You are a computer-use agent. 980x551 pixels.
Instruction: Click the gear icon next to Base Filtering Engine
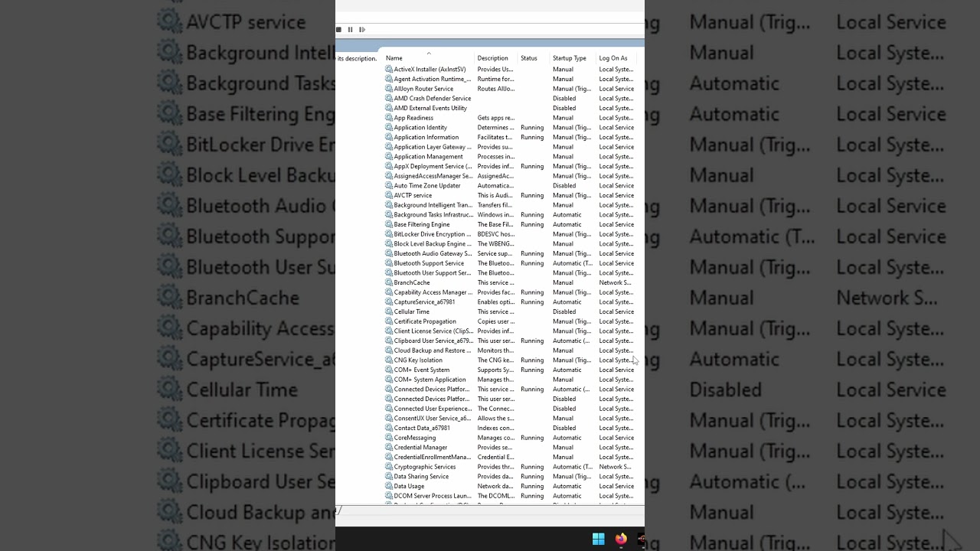pos(389,224)
